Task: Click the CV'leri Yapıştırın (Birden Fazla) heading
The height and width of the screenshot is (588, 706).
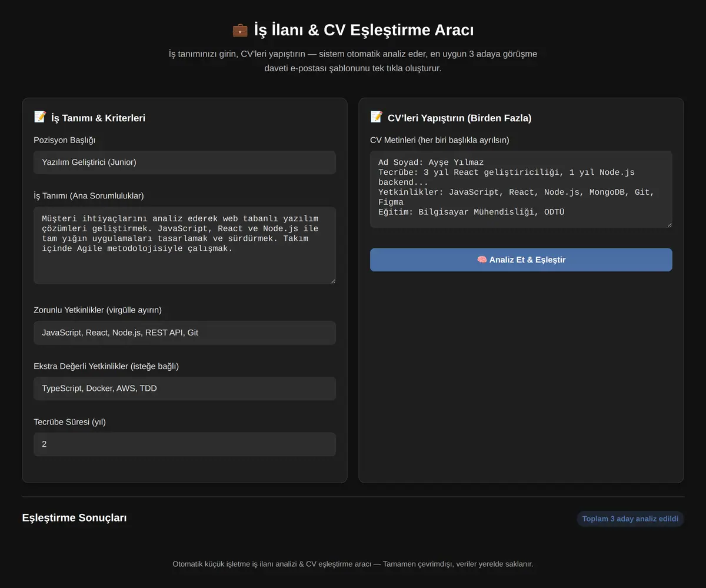Action: point(459,118)
